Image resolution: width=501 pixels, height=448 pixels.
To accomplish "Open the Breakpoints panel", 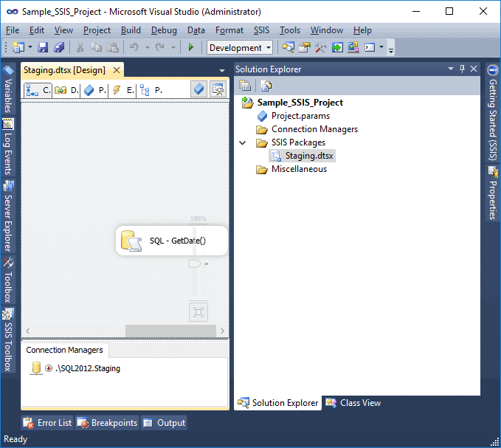I will coord(108,423).
